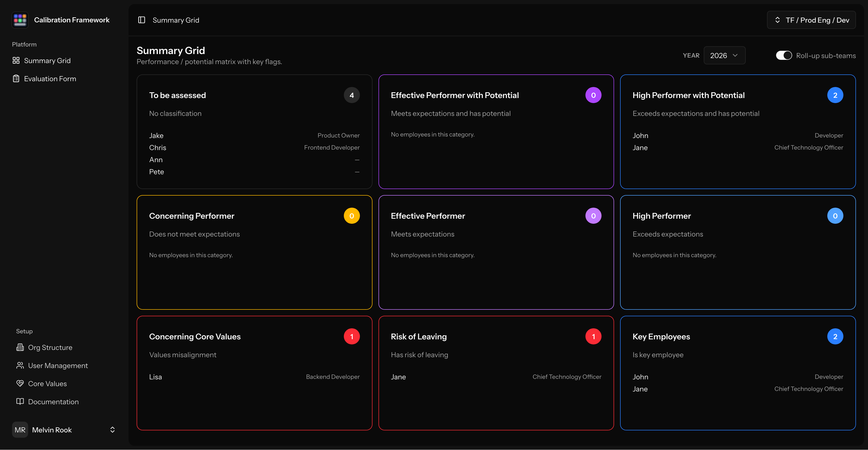Click the red count badge on Concerning Core Values
Screen dimensions: 868x450
pos(352,336)
